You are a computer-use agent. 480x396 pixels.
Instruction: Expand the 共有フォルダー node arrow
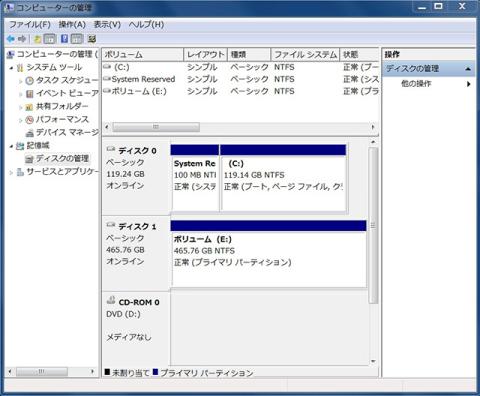[x=21, y=107]
